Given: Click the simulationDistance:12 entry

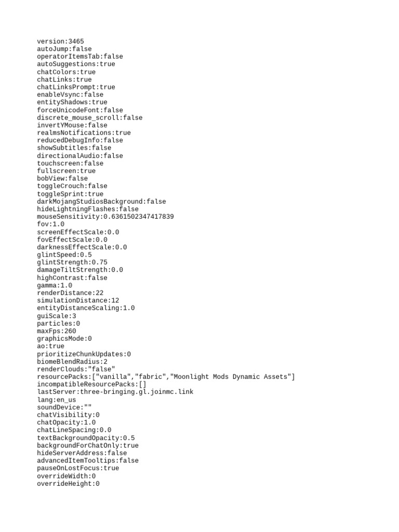Looking at the screenshot, I should click(78, 301).
